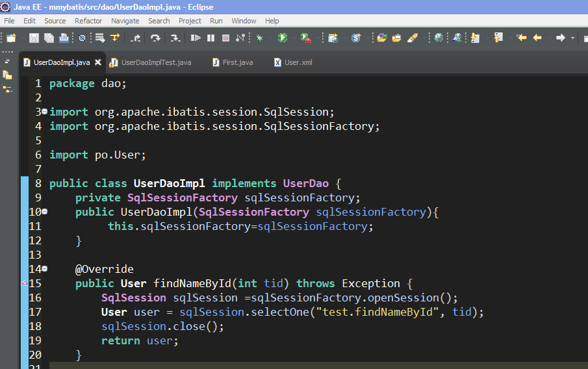Click the word "findNameById" in line 15
Viewport: 588px width, 369px height.
tap(192, 283)
